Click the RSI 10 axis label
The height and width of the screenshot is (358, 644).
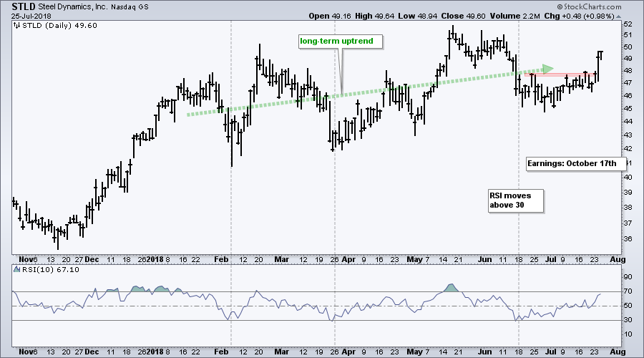[x=628, y=334]
